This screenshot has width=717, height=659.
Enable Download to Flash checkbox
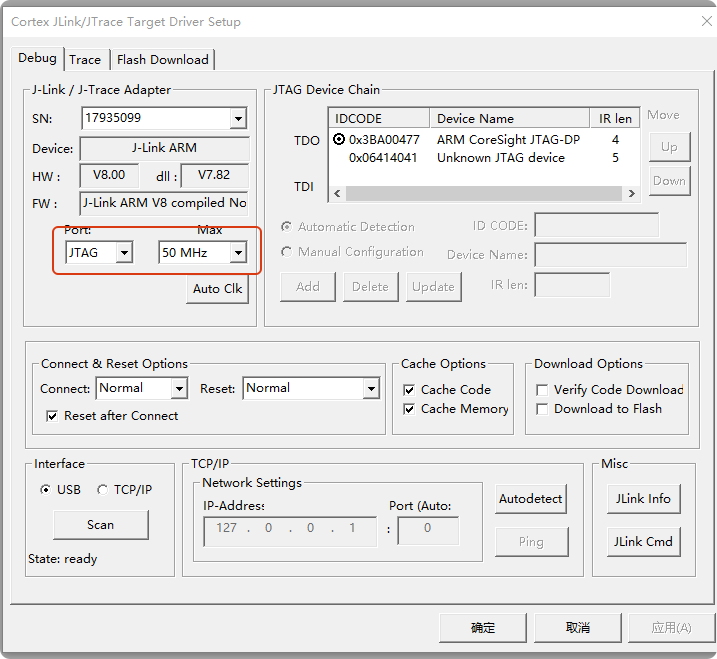(542, 409)
